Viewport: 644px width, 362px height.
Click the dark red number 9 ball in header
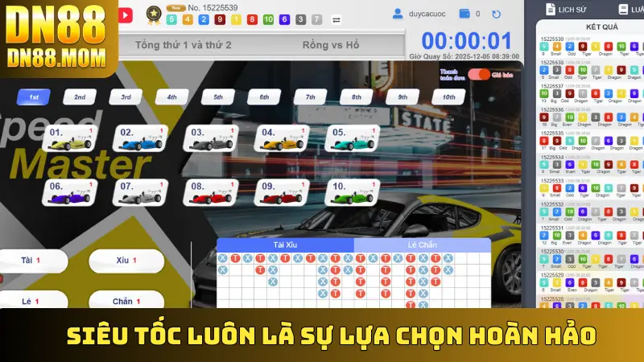point(220,19)
